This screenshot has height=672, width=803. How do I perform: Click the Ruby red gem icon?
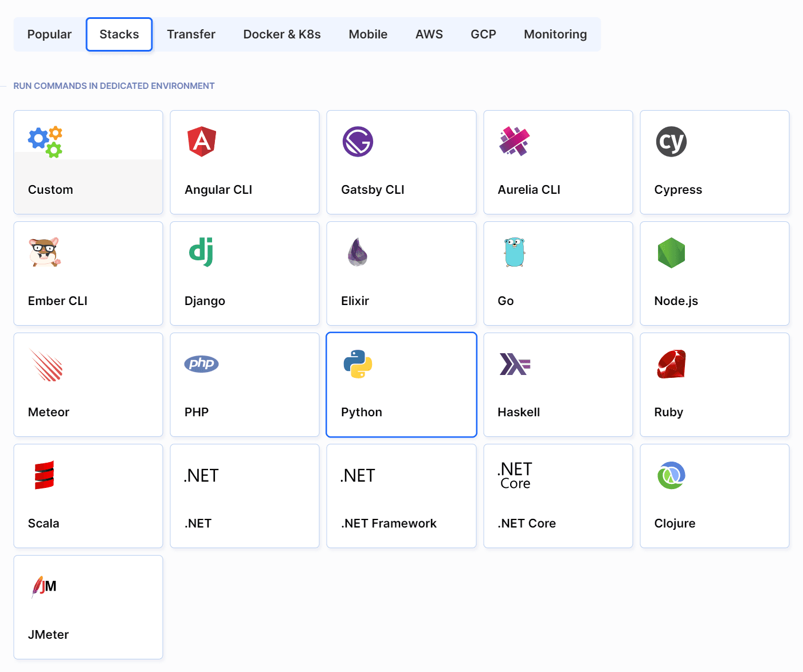coord(671,364)
